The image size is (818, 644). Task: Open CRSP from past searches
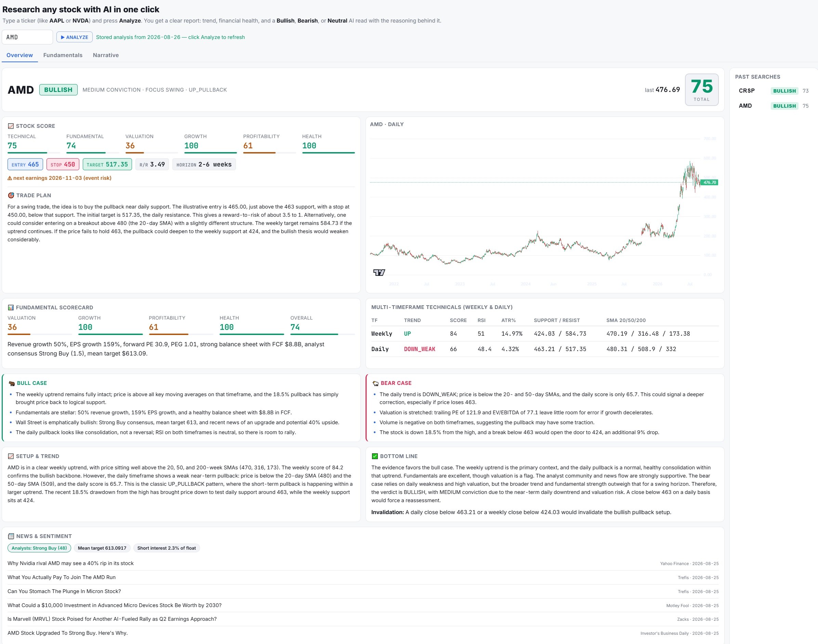773,91
